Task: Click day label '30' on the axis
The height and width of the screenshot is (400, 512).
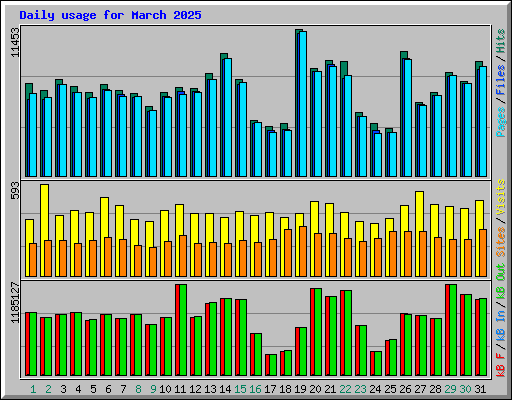Action: [465, 389]
